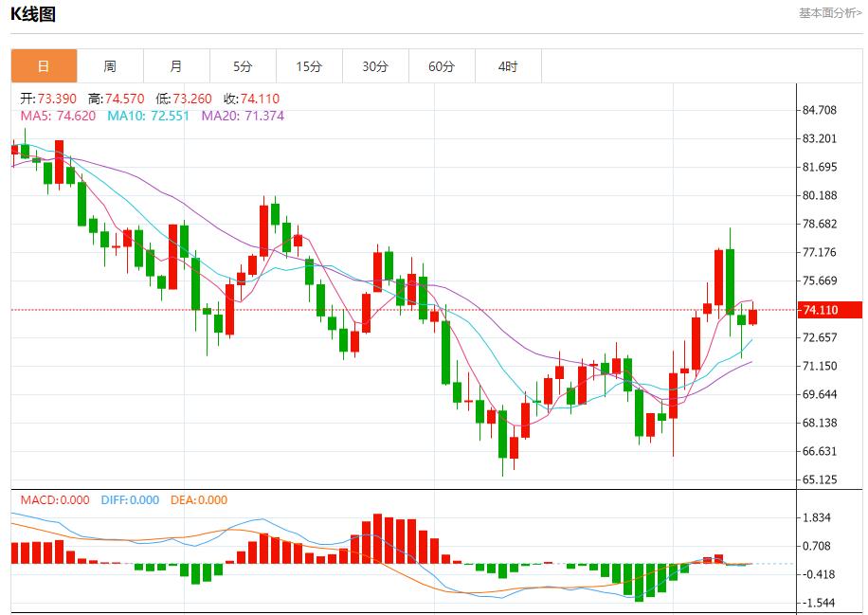
Task: Open the 5分 interval tab
Action: click(x=243, y=66)
